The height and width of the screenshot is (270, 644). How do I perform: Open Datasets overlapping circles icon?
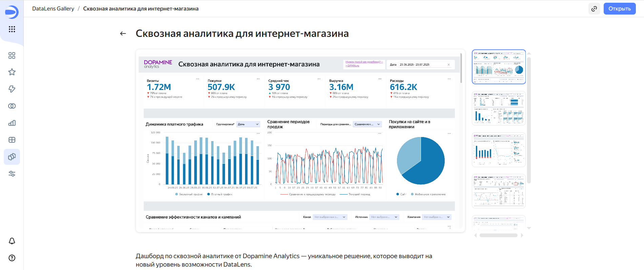(12, 106)
